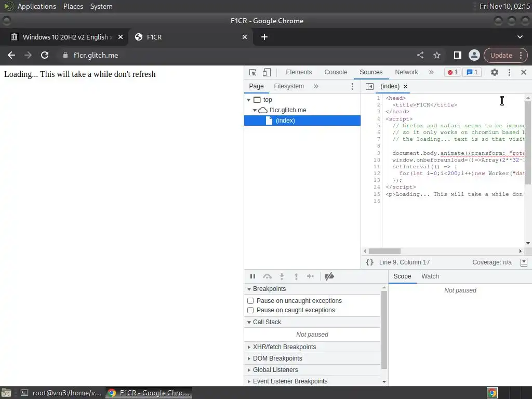Screen dimensions: 532x399
Task: Open the System menu
Action: pos(101,6)
